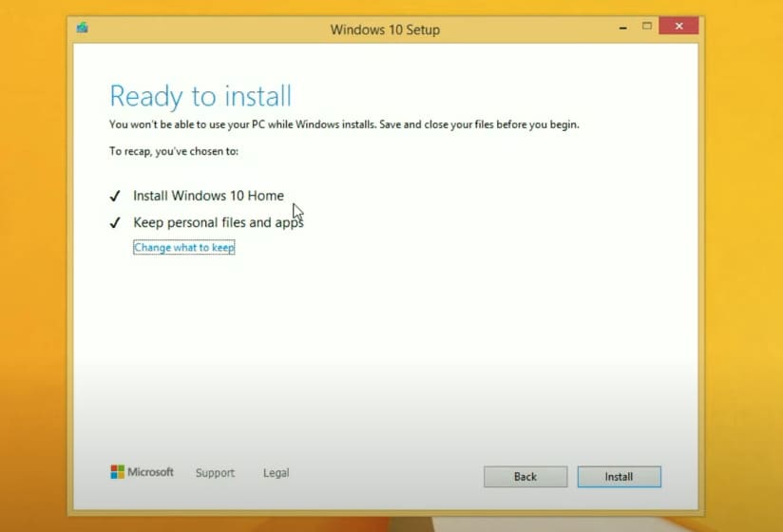The height and width of the screenshot is (532, 783).
Task: Maximize the Windows 10 Setup window
Action: point(647,27)
